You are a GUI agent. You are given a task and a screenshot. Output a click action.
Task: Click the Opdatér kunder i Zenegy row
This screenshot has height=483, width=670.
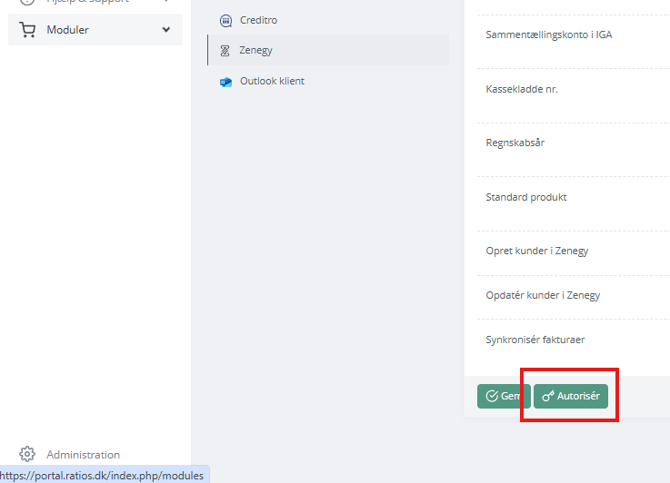(542, 295)
